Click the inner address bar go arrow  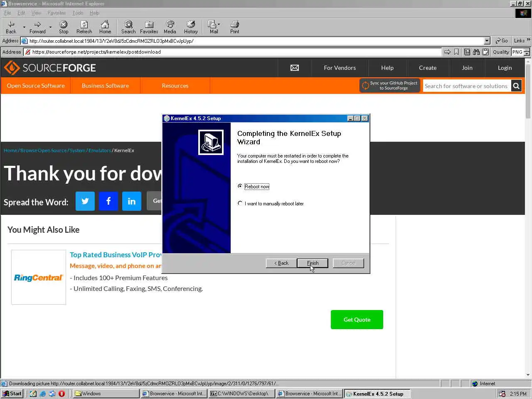[447, 52]
